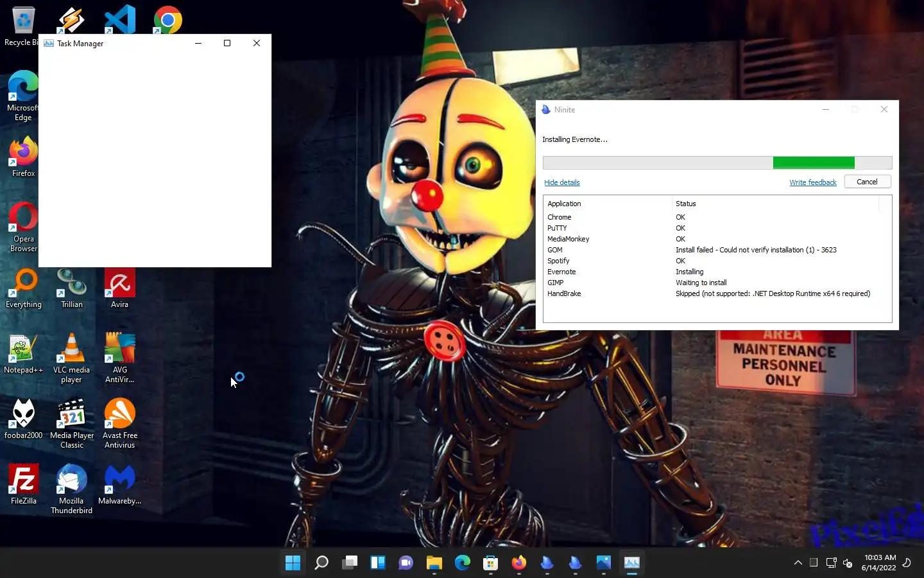This screenshot has width=924, height=578.
Task: Select the Firefox desktop shortcut
Action: (23, 156)
